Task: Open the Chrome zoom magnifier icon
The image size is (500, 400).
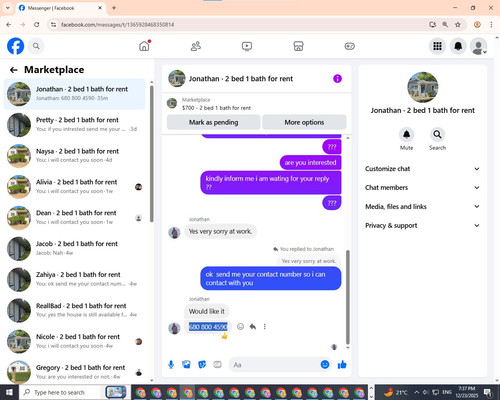Action: click(x=445, y=25)
